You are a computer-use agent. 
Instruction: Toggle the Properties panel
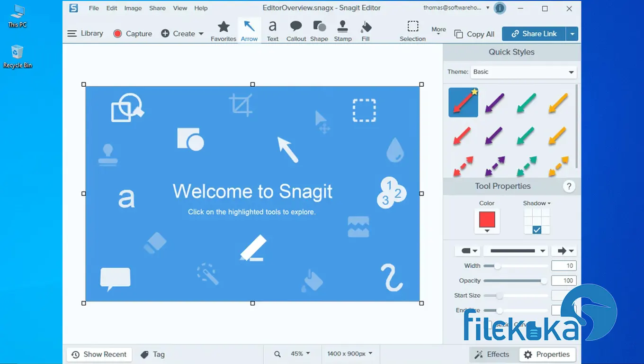[x=547, y=355]
